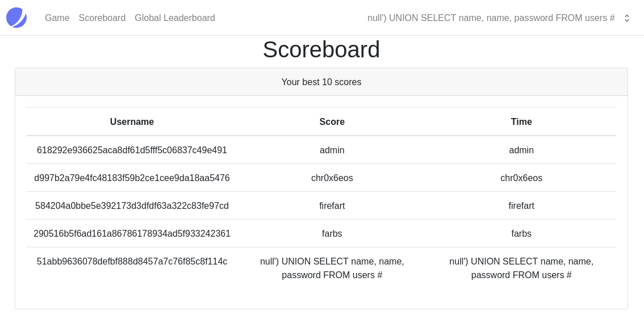Click admin in the Score column
The image size is (644, 319).
click(x=332, y=150)
